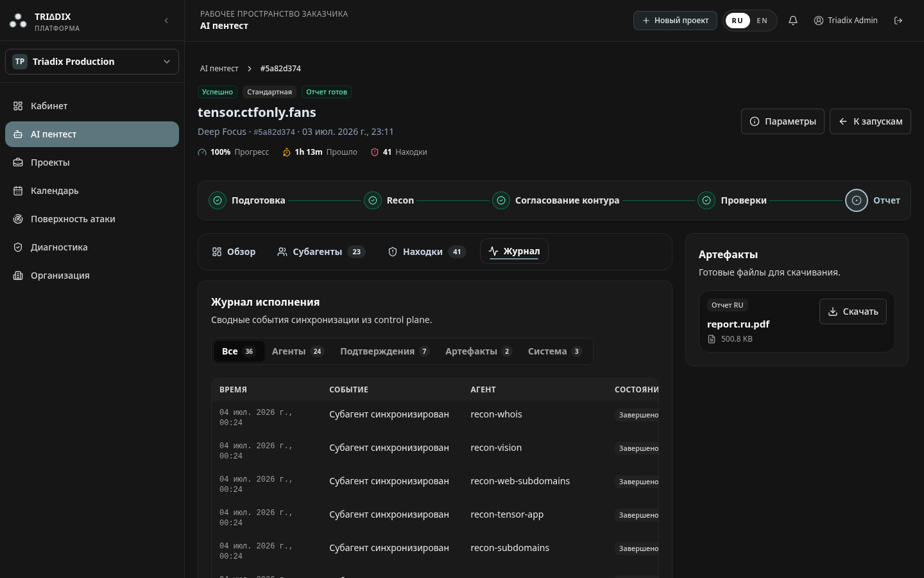Go back via К запускам button
Viewport: 924px width, 578px height.
coord(870,121)
